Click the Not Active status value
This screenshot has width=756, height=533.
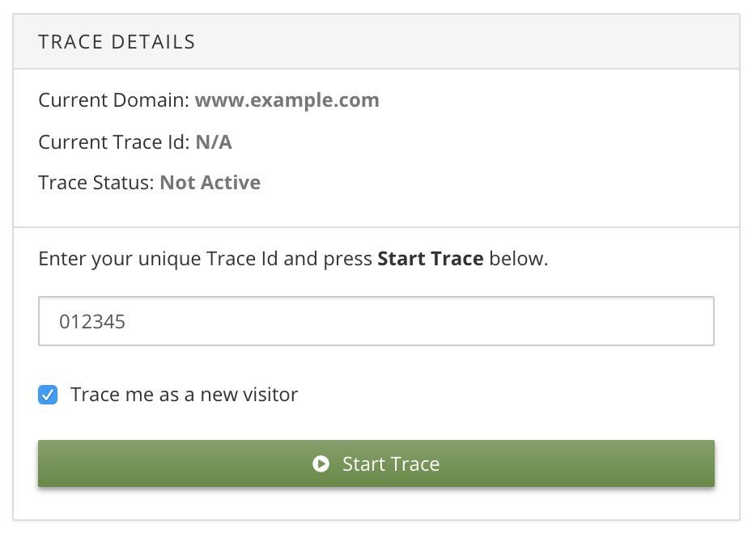pyautogui.click(x=210, y=183)
